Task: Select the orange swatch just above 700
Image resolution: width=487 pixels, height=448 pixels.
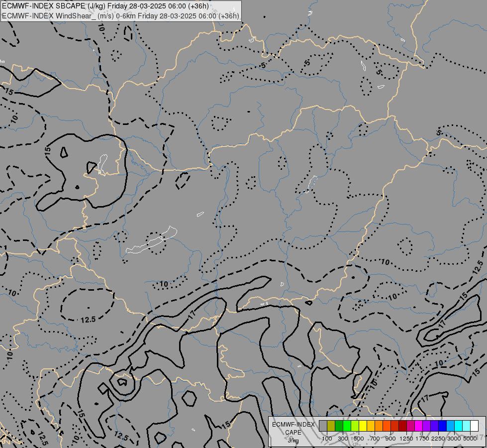Action: point(379,426)
